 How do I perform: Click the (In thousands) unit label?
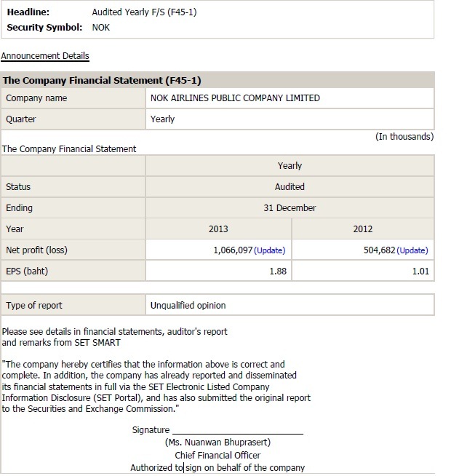[x=404, y=137]
